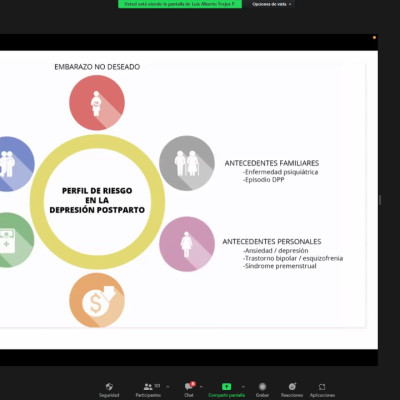Click the green Compartir pantalla icon
This screenshot has height=400, width=400.
pyautogui.click(x=226, y=387)
